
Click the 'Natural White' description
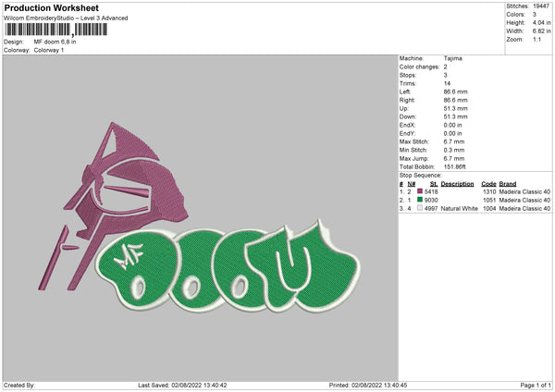[460, 209]
